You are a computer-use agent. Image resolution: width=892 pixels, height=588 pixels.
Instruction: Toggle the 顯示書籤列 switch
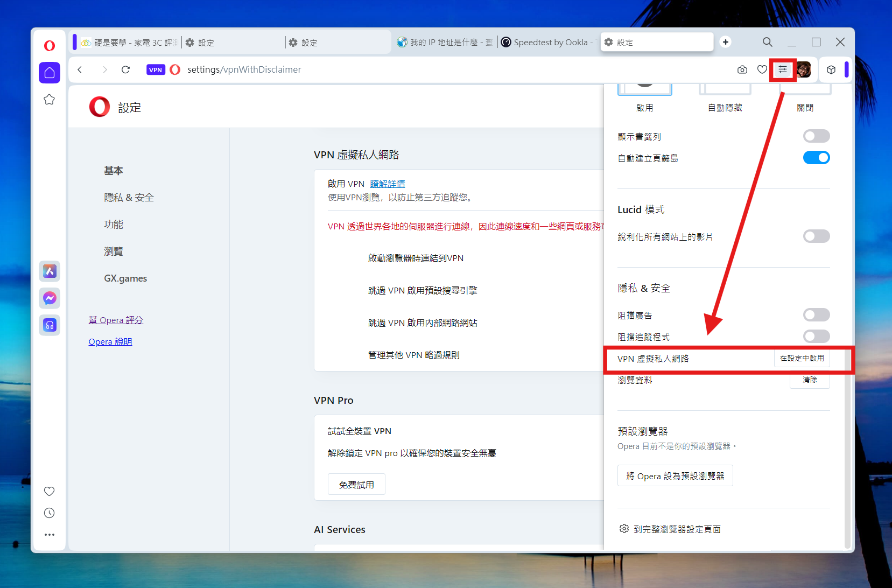pyautogui.click(x=816, y=136)
